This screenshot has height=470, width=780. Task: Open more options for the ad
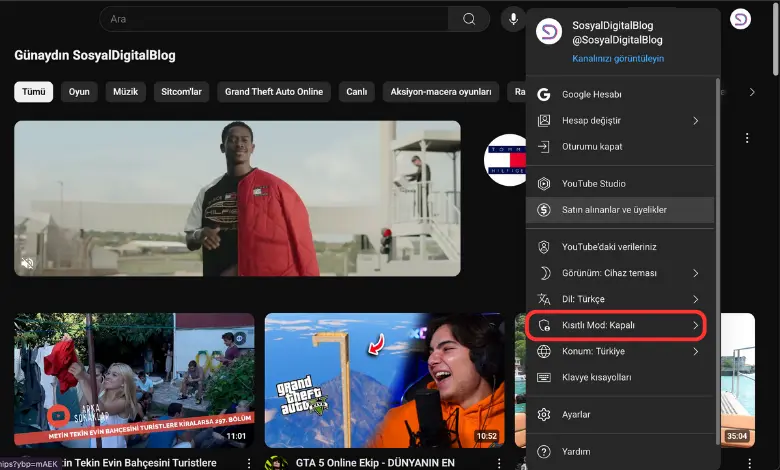(747, 138)
